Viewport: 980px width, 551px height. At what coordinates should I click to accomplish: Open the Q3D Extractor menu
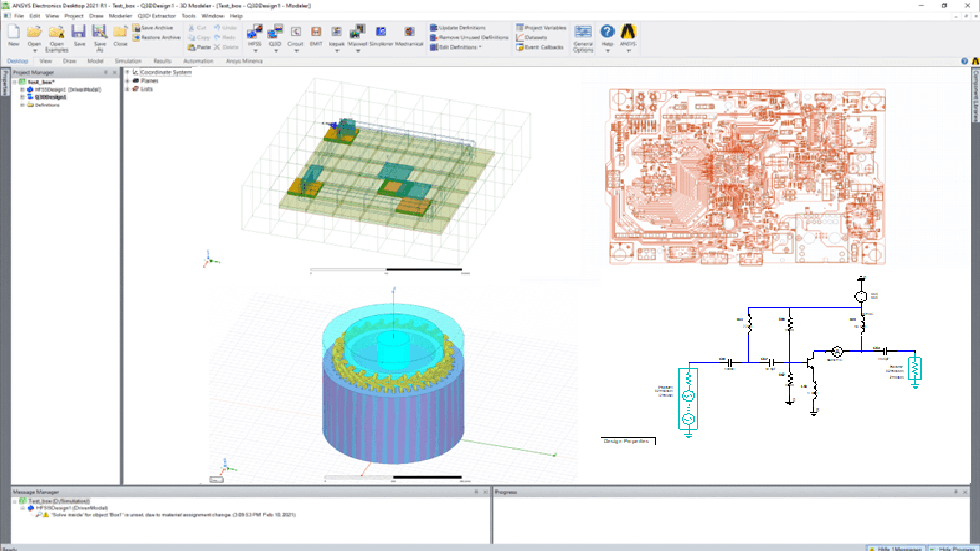point(156,16)
